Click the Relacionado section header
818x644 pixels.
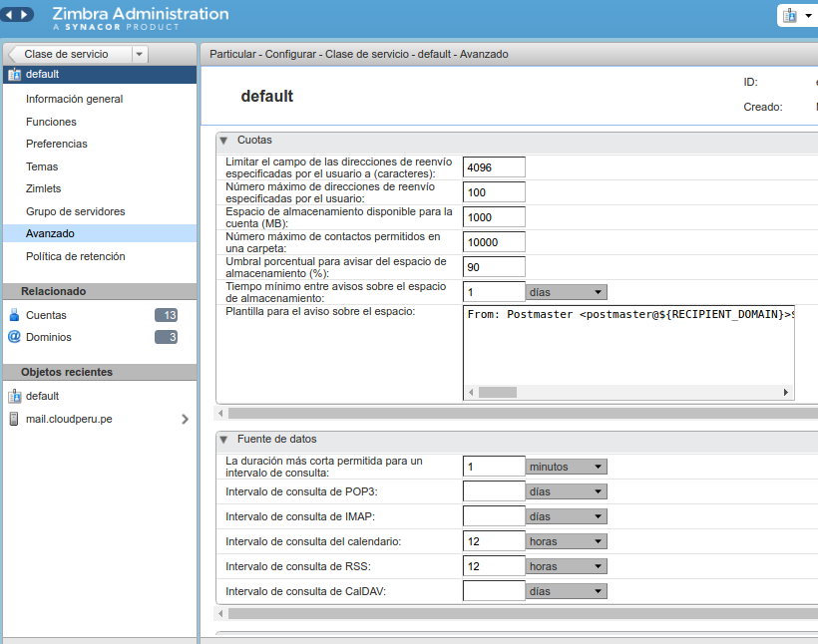(100, 291)
